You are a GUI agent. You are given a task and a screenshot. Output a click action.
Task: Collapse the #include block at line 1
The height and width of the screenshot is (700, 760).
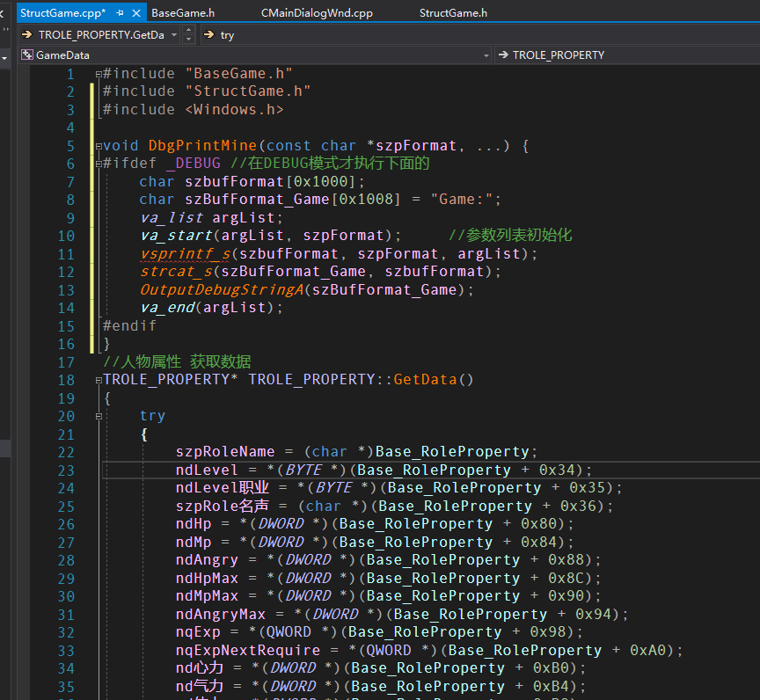pos(99,74)
